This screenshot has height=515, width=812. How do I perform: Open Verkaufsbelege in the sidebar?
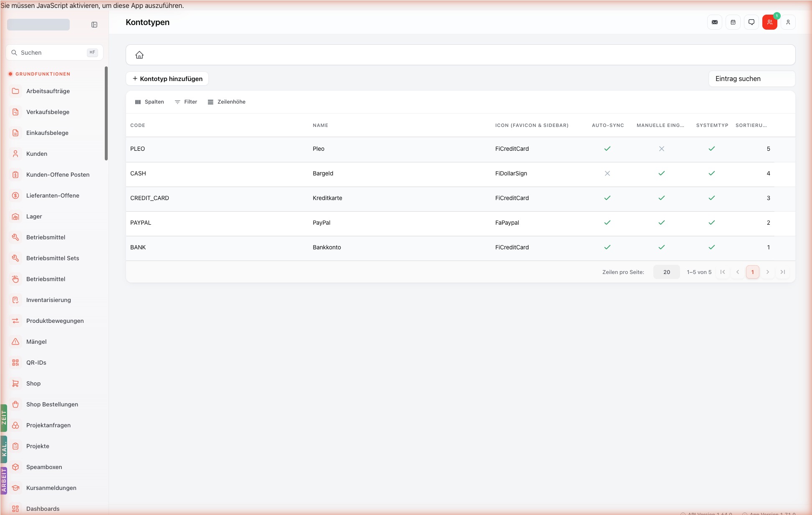click(x=54, y=112)
